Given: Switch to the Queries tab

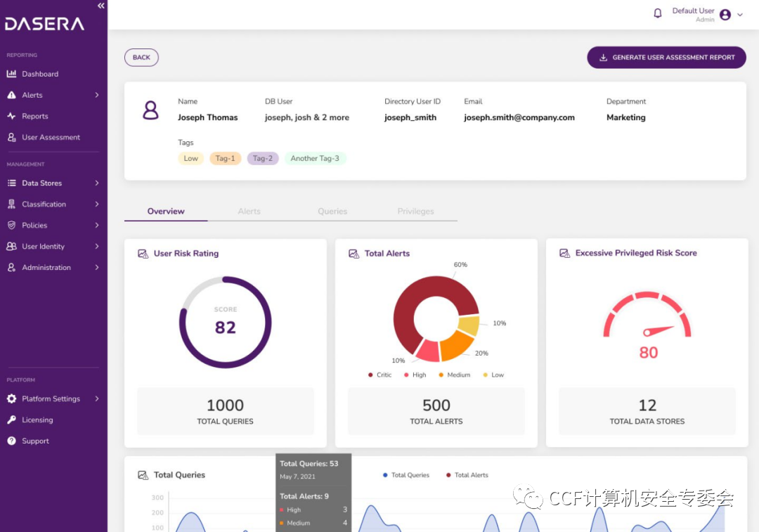Looking at the screenshot, I should (332, 212).
